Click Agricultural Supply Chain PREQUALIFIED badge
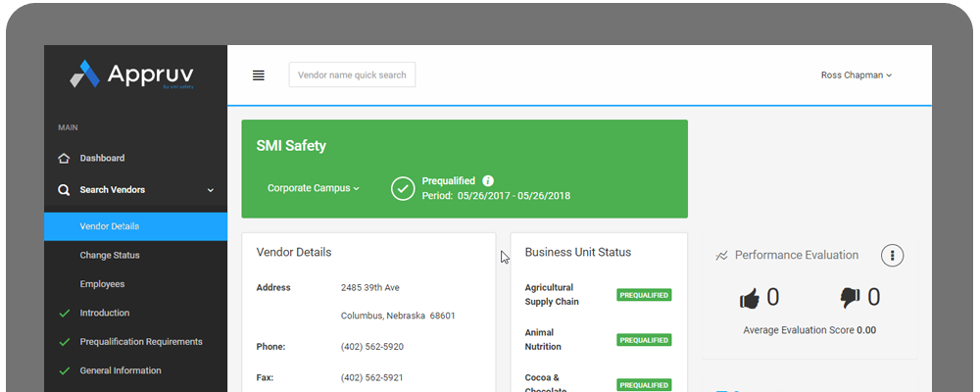 point(644,295)
